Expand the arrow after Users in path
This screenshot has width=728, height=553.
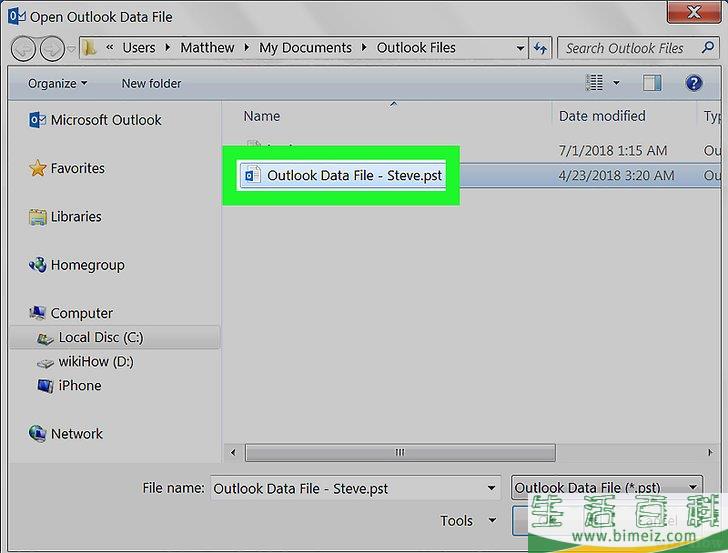click(x=168, y=47)
